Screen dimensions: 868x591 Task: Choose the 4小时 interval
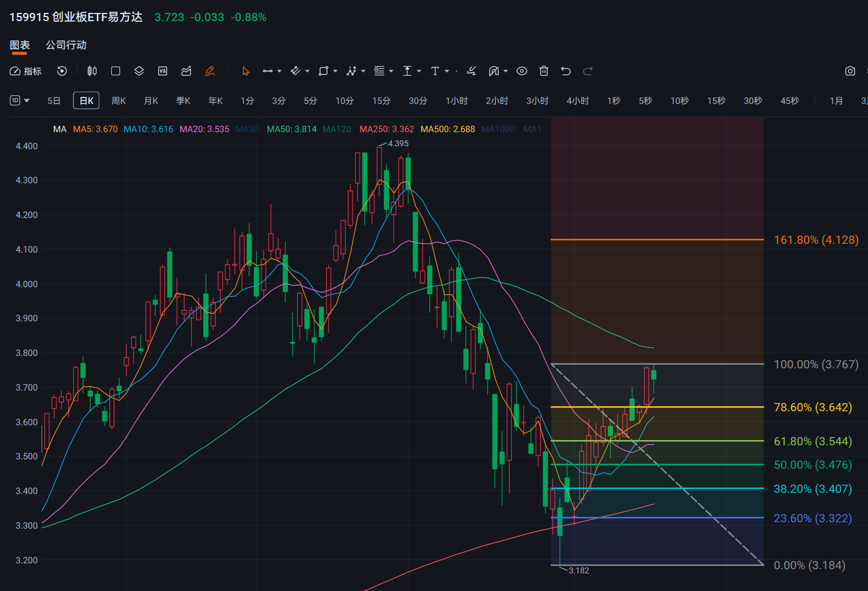578,100
